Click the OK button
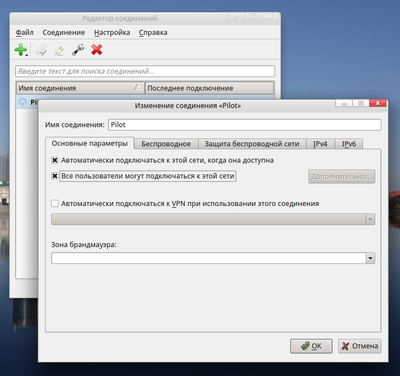The width and height of the screenshot is (400, 376). (311, 346)
